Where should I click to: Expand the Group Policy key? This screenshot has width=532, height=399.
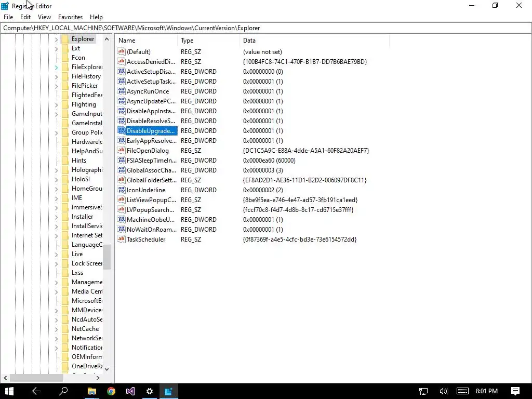coord(56,133)
